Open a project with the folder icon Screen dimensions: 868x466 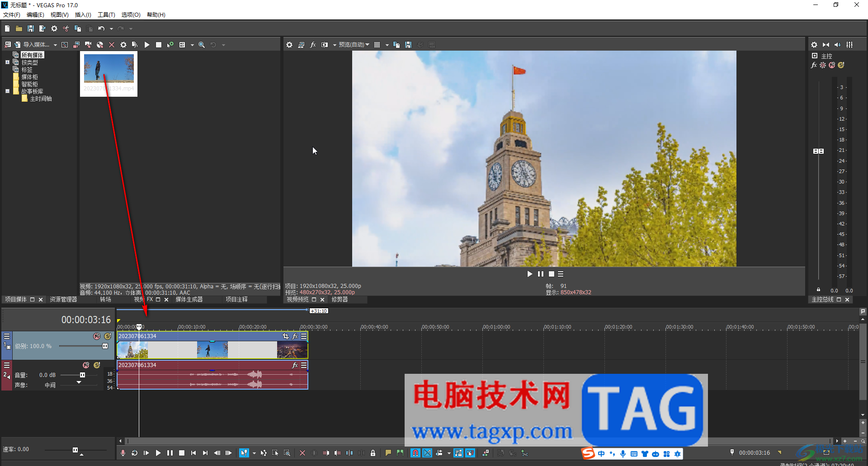coord(19,28)
